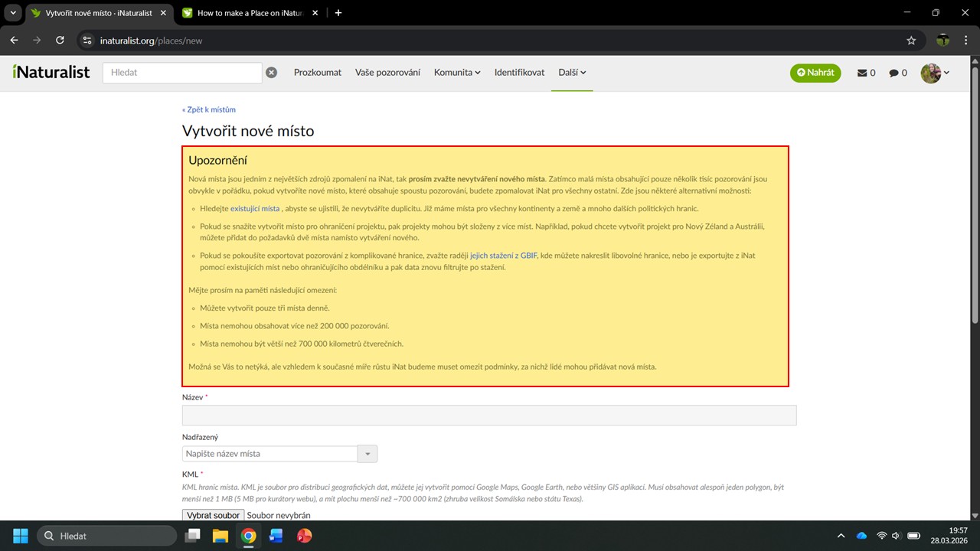
Task: Click the iNaturalist logo
Action: click(x=51, y=72)
